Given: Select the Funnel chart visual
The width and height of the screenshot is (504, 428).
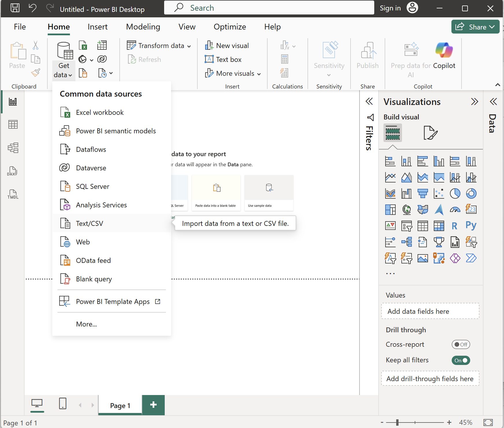Looking at the screenshot, I should click(423, 193).
